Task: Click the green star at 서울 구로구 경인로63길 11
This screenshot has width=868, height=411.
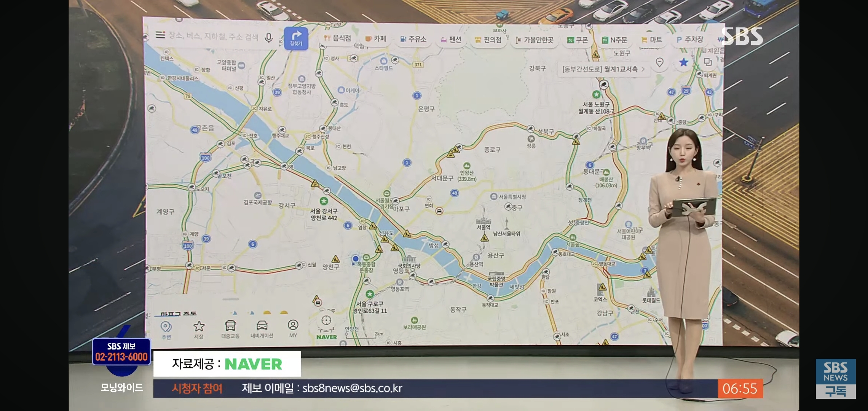Action: tap(369, 294)
